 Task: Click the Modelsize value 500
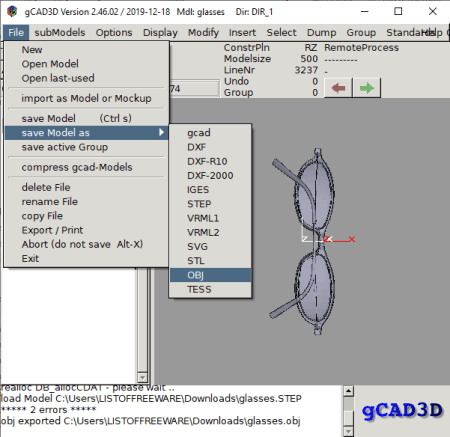pyautogui.click(x=309, y=59)
